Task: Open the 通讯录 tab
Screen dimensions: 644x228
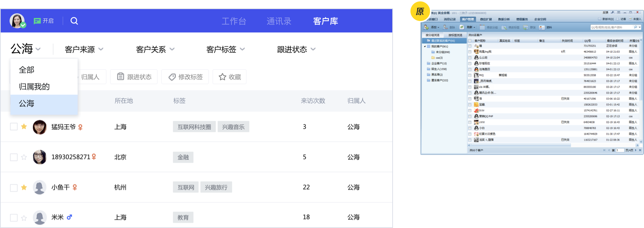Action: point(279,21)
